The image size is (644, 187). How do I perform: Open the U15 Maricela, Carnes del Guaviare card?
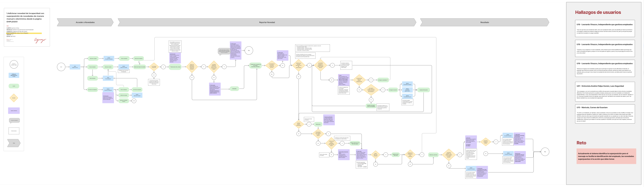tap(605, 114)
